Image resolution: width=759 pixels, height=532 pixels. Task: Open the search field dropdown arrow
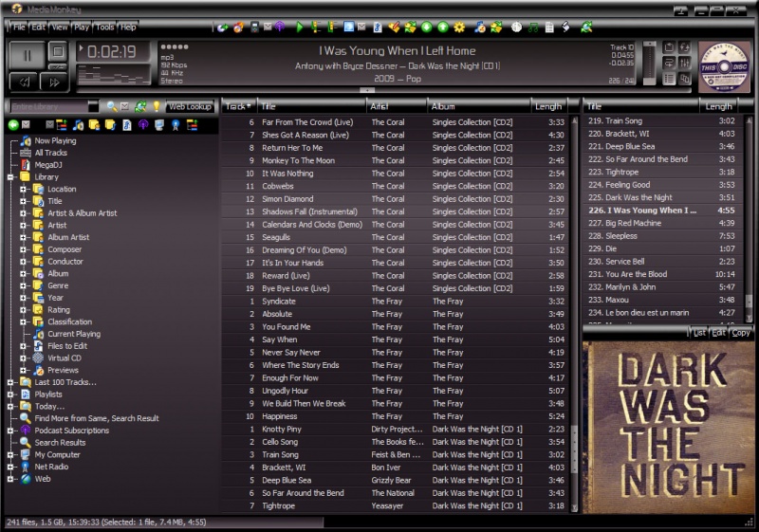(93, 106)
